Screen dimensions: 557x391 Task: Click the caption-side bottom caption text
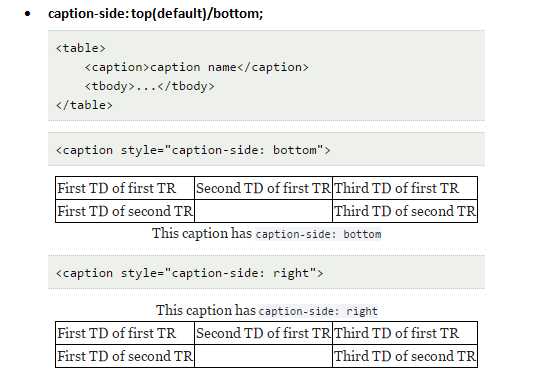coord(266,234)
